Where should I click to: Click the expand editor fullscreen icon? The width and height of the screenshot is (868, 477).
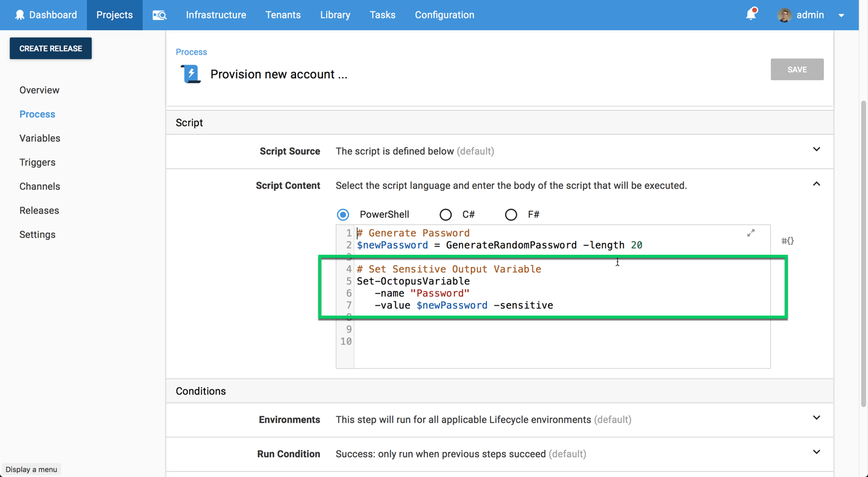tap(750, 233)
